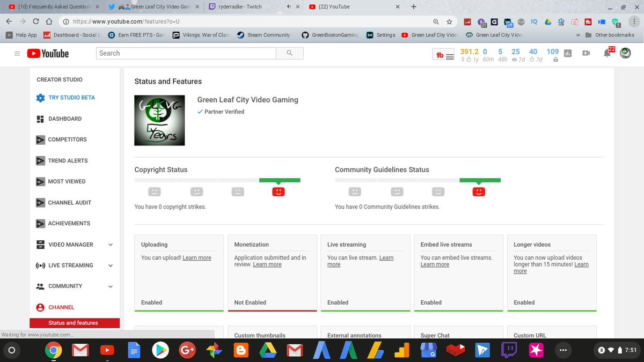Open Play Store from the shelf
Viewport: 644px width, 362px height.
click(160, 351)
